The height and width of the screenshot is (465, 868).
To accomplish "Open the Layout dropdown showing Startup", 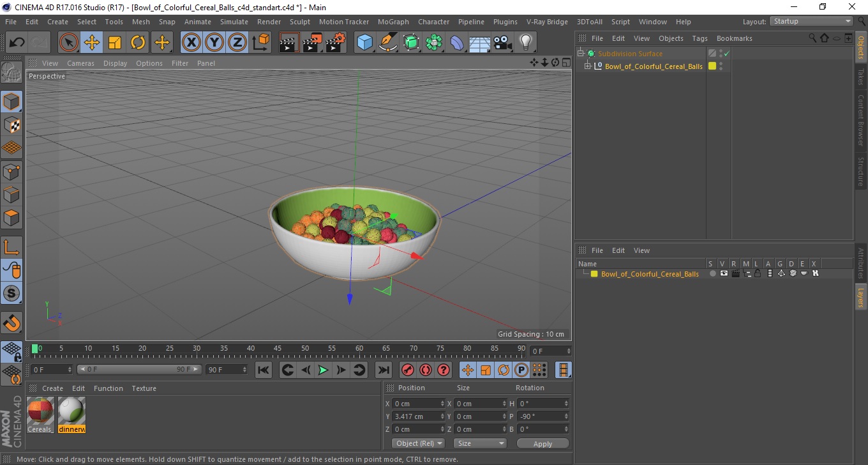I will coord(812,21).
